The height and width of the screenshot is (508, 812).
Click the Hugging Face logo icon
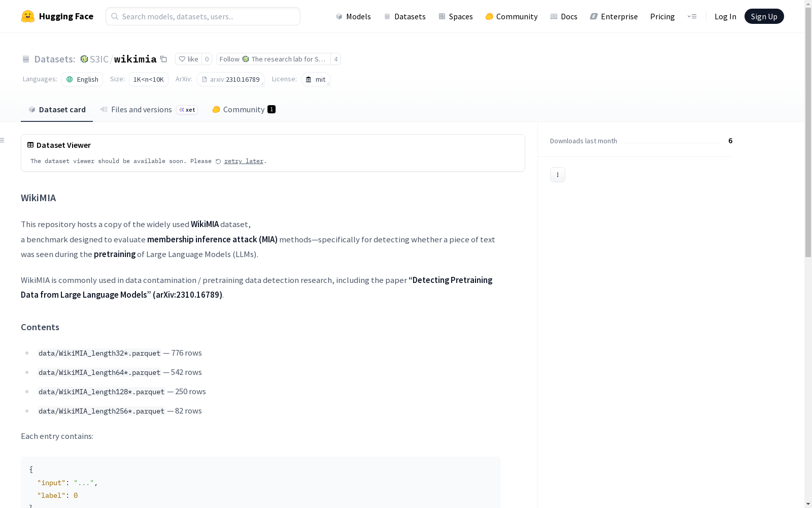[x=28, y=16]
